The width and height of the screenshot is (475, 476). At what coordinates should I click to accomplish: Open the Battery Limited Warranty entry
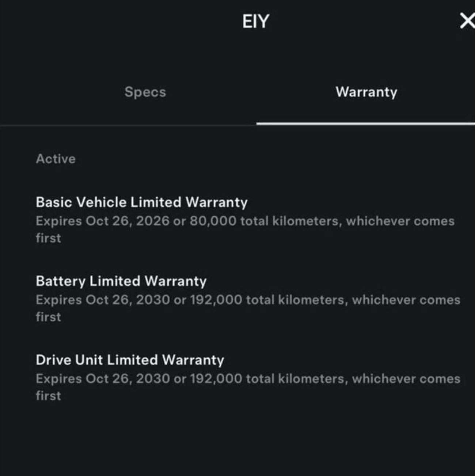click(121, 281)
